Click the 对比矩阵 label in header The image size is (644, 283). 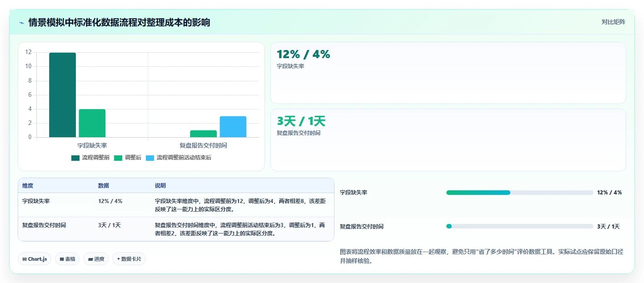click(613, 22)
